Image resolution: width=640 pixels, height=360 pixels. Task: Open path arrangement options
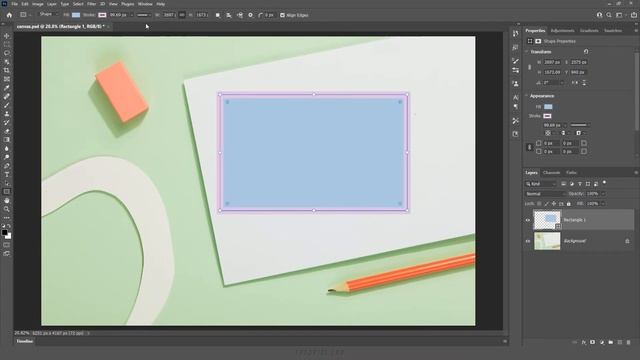click(x=240, y=15)
